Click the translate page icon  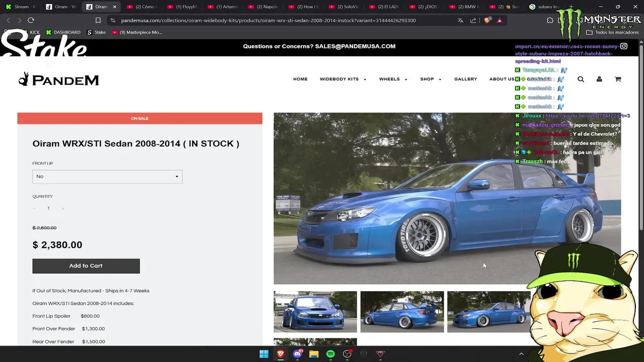click(460, 21)
